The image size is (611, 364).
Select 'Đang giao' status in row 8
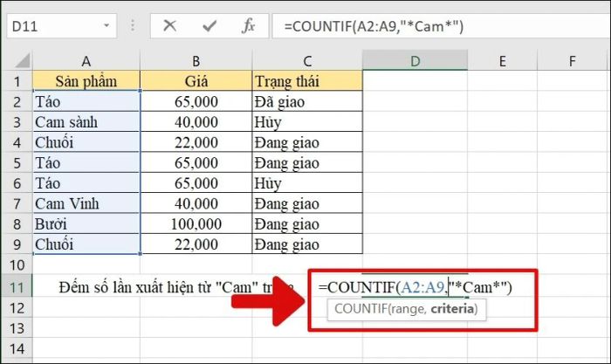[x=307, y=224]
